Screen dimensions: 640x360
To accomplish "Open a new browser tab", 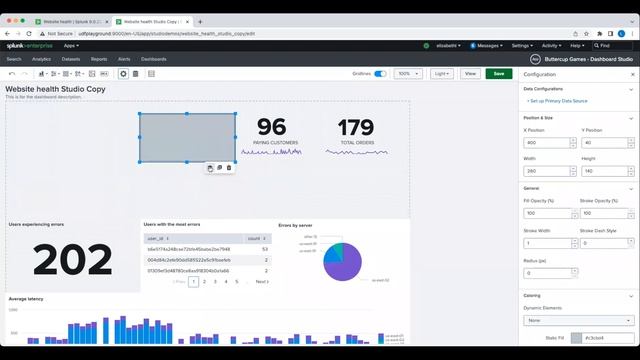I will [x=200, y=22].
